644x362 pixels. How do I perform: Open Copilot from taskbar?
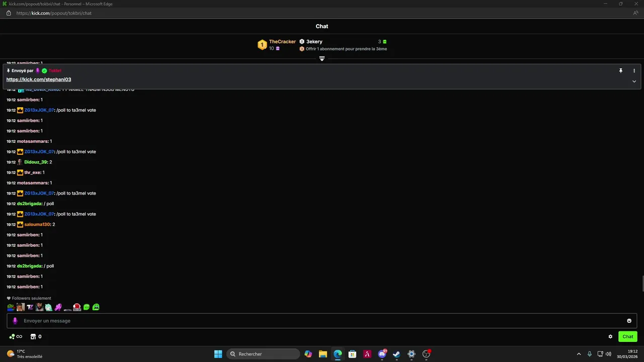point(308,354)
